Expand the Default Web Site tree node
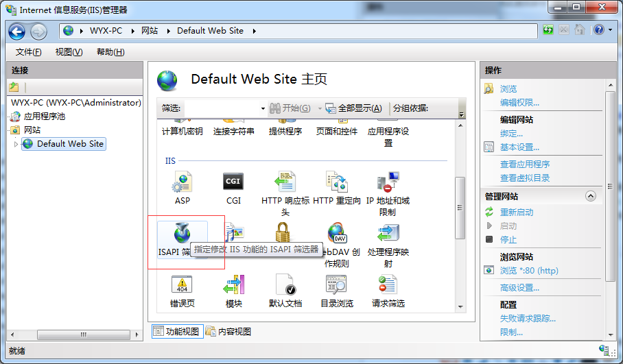Screen dimensions: 623x364 tap(16, 144)
